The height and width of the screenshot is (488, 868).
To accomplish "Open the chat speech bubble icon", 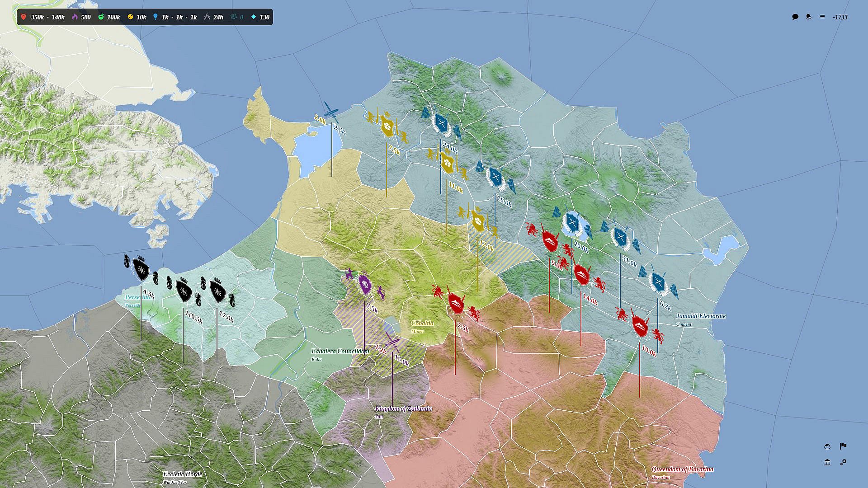I will pyautogui.click(x=795, y=17).
